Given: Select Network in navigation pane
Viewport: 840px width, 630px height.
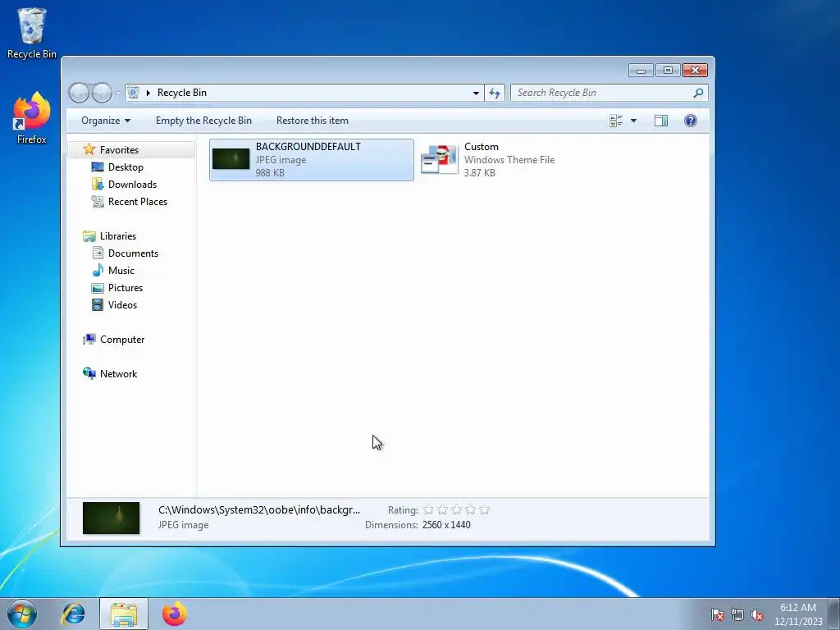Looking at the screenshot, I should click(118, 374).
